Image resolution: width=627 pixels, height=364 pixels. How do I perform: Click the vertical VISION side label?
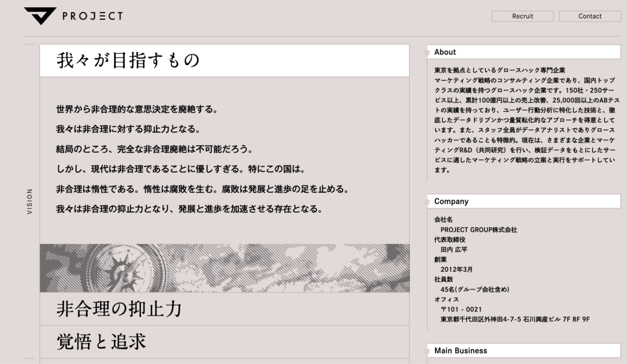click(30, 201)
